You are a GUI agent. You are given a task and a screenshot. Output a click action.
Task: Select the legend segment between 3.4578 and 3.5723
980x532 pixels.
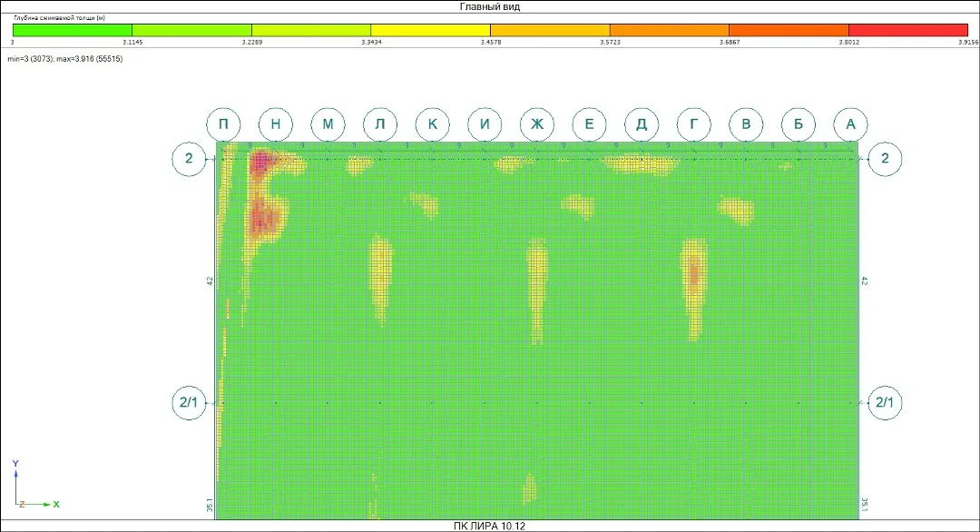click(x=550, y=30)
